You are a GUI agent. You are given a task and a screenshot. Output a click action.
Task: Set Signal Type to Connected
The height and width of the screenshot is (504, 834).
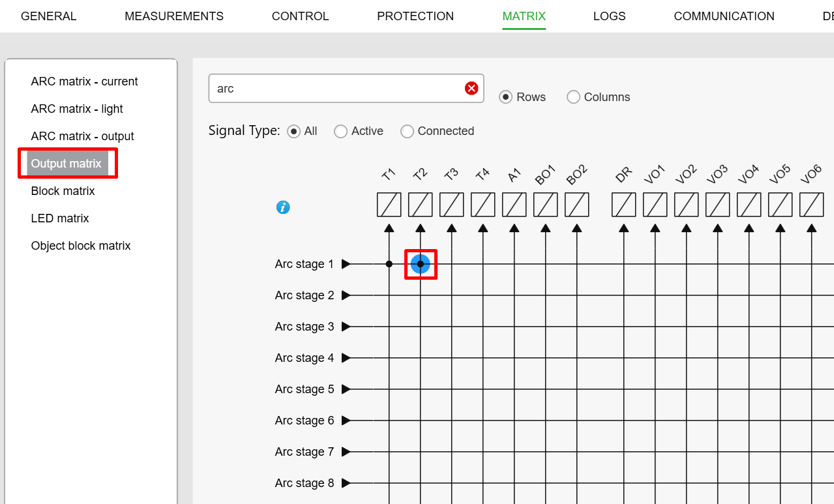(x=407, y=131)
